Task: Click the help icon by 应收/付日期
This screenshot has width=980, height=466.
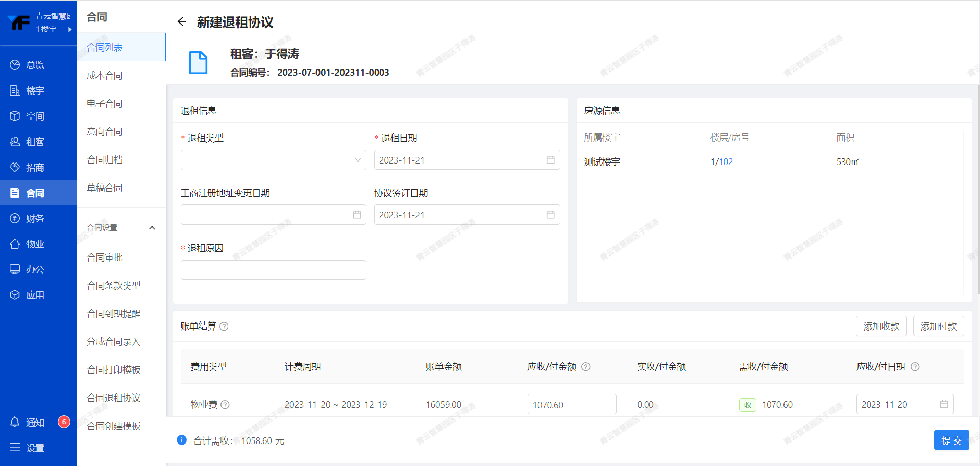Action: [915, 367]
